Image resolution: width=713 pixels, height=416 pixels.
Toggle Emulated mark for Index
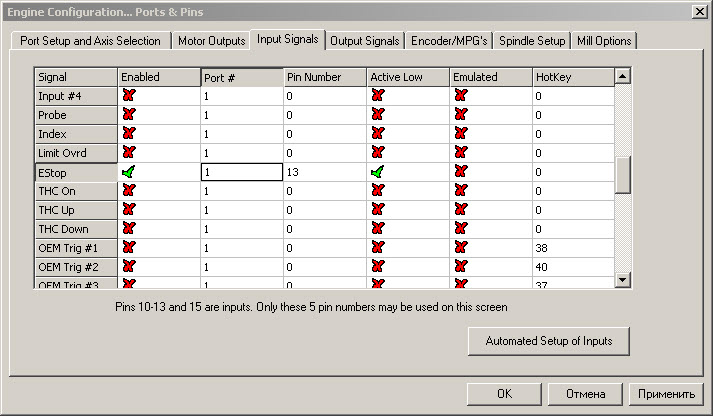(x=461, y=134)
